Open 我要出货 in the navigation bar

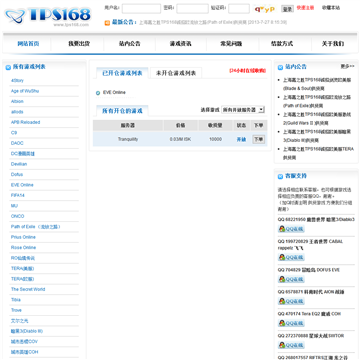pyautogui.click(x=79, y=44)
